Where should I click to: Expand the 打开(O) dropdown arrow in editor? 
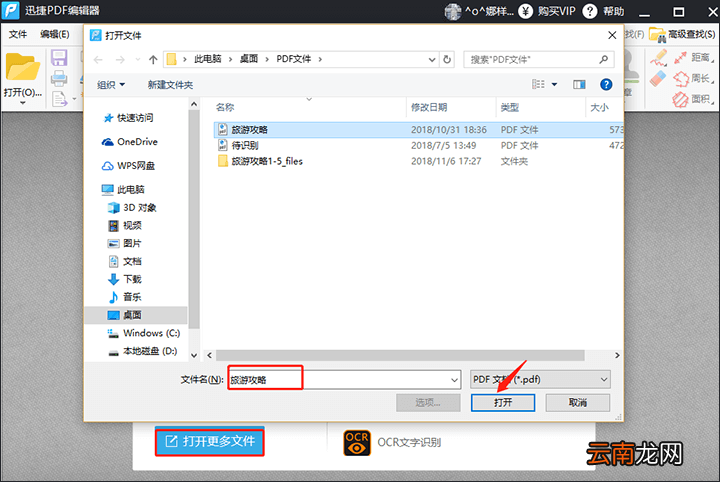(22, 103)
